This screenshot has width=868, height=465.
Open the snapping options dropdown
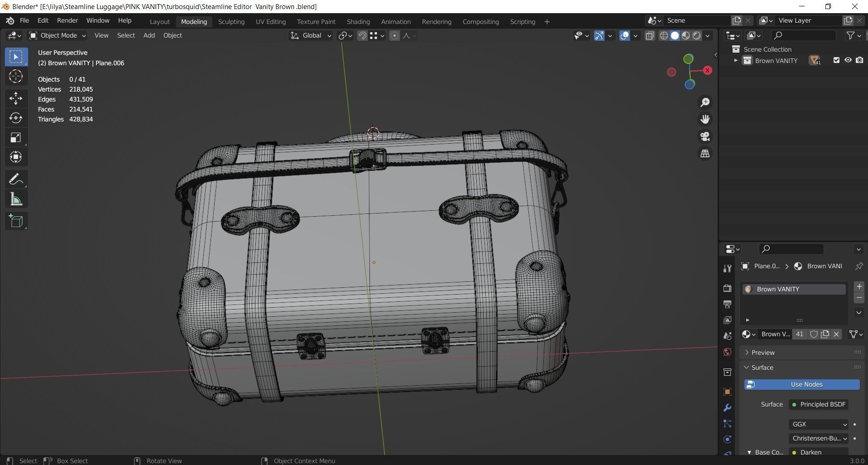[377, 36]
